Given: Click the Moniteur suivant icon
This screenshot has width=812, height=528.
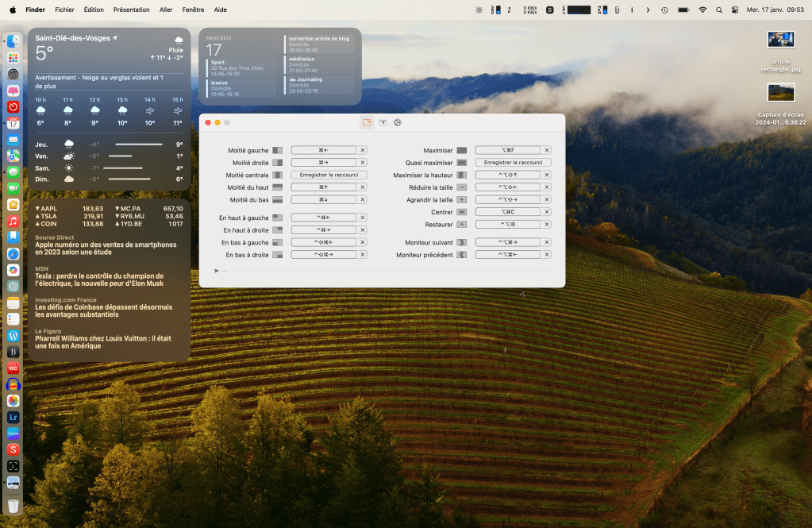Looking at the screenshot, I should pyautogui.click(x=461, y=242).
